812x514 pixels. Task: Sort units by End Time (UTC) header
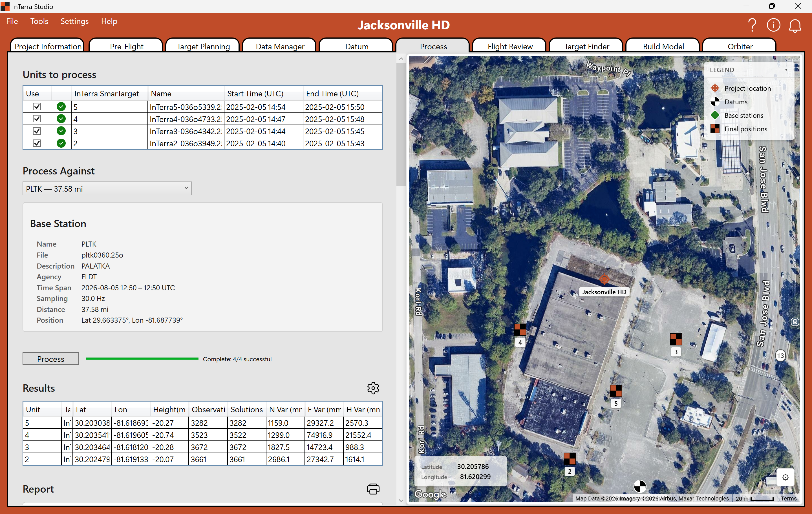tap(343, 94)
